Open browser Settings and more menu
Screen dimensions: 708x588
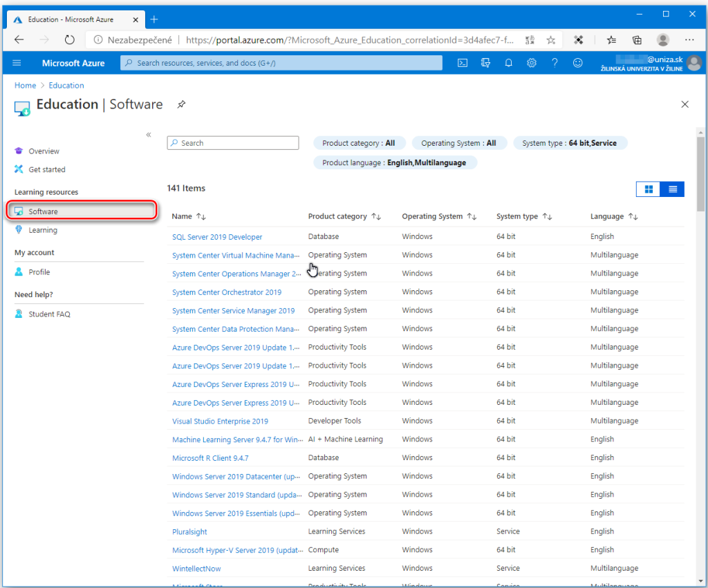click(689, 39)
